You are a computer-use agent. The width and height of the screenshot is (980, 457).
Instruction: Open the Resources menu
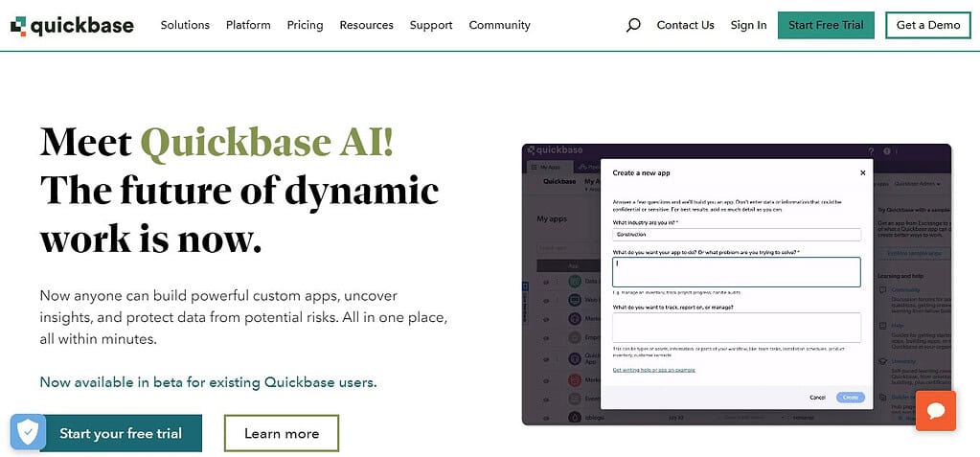click(x=366, y=25)
